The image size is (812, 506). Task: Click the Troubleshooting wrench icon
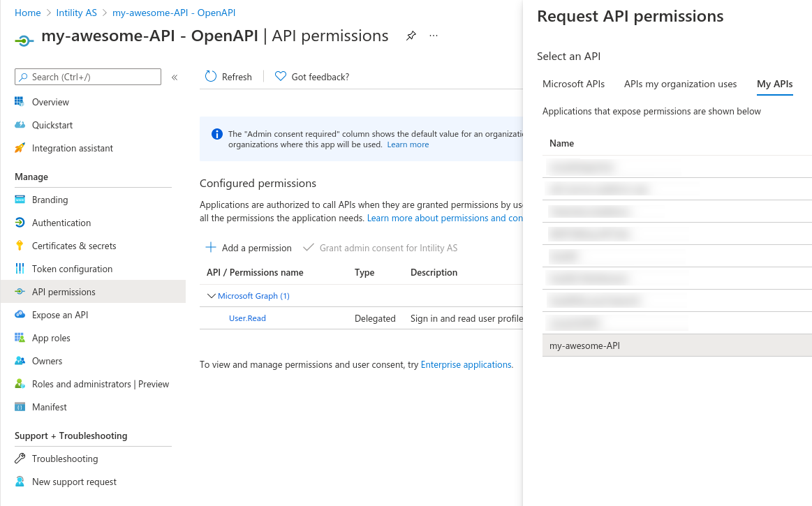pyautogui.click(x=20, y=459)
